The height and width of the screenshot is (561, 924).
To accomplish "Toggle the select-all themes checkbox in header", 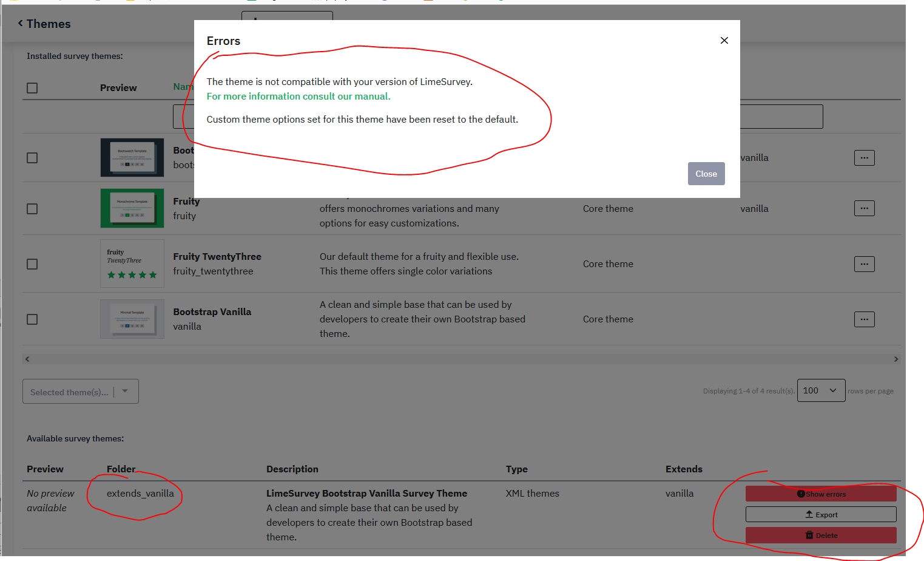I will (x=32, y=88).
